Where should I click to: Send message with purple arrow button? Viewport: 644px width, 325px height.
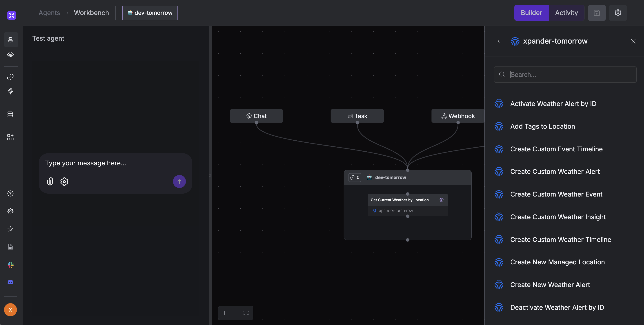point(179,181)
